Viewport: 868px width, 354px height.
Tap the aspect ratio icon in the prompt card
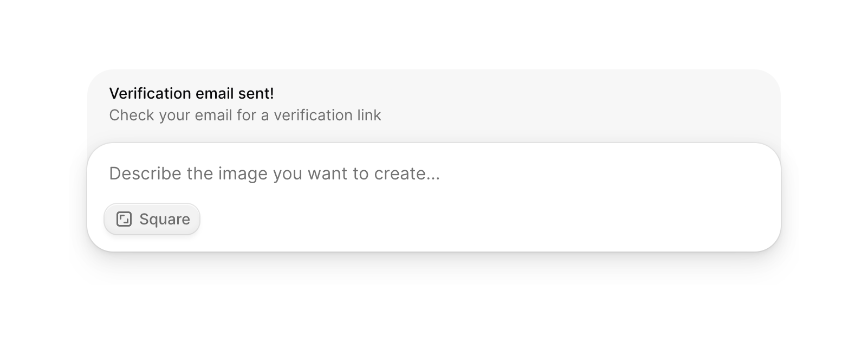pyautogui.click(x=124, y=219)
